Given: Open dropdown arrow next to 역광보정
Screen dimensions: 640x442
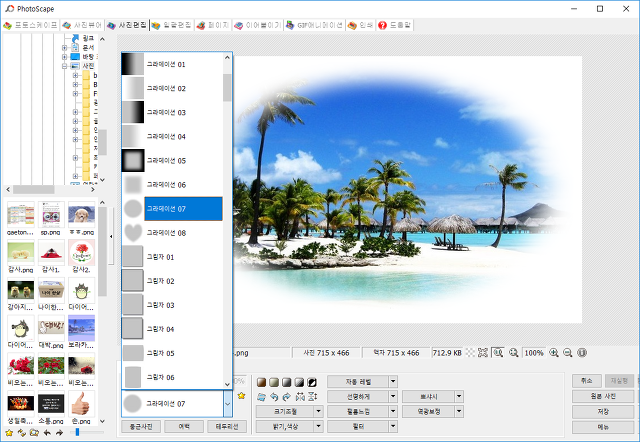Looking at the screenshot, I should point(459,411).
